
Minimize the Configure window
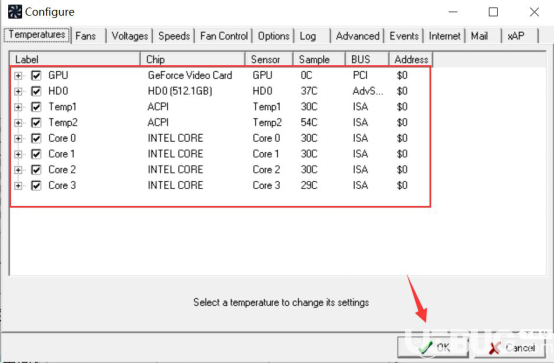(453, 12)
